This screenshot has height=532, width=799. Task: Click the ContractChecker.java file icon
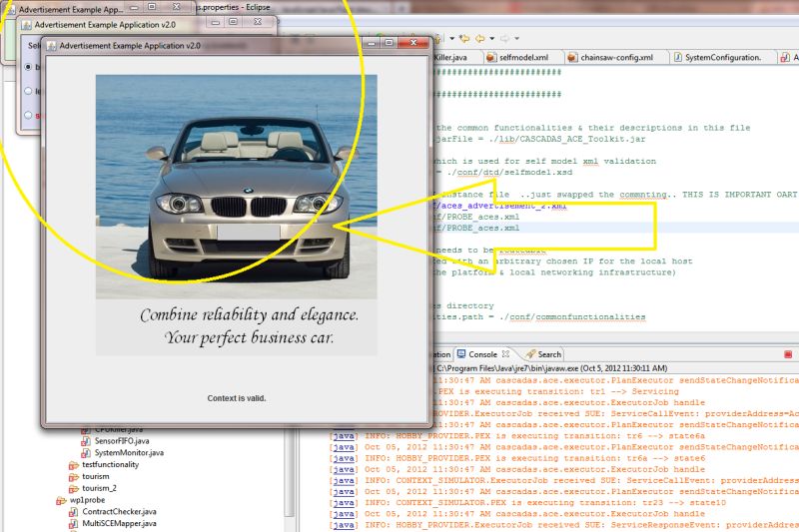(x=73, y=512)
